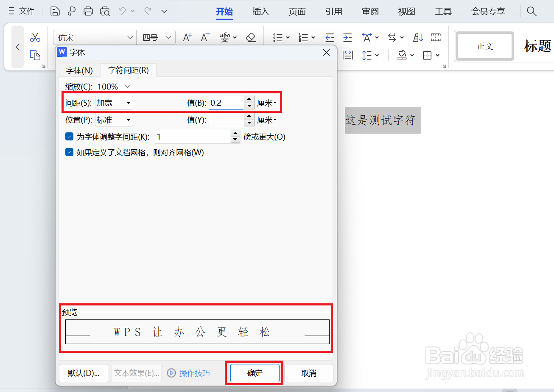Image resolution: width=554 pixels, height=392 pixels.
Task: Open the 插入 ribbon tab
Action: pos(260,11)
